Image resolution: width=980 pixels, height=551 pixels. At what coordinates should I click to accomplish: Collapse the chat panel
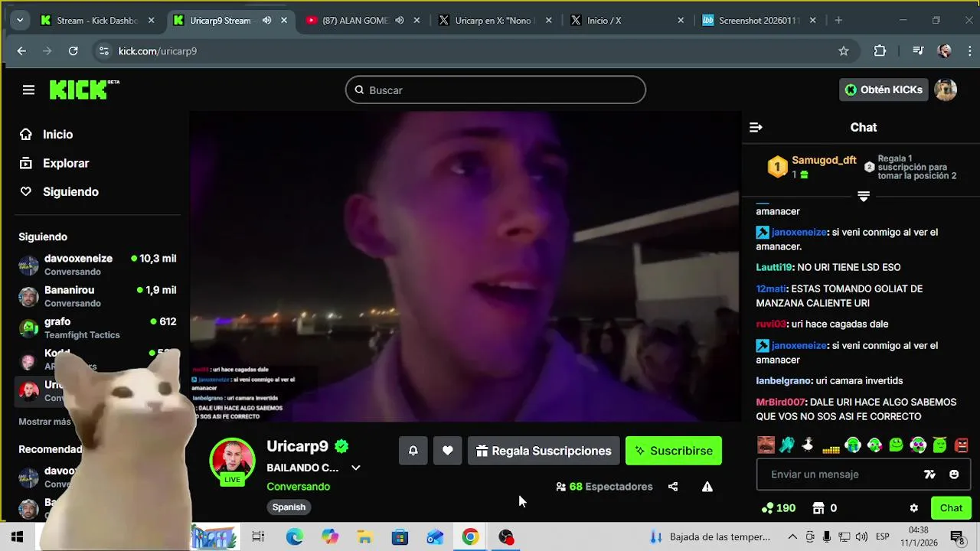756,128
